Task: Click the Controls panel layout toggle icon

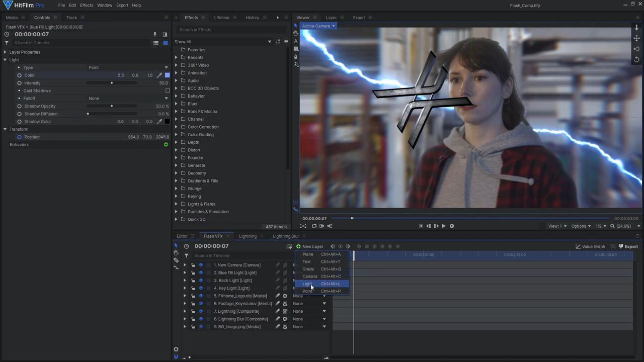Action: pyautogui.click(x=165, y=35)
